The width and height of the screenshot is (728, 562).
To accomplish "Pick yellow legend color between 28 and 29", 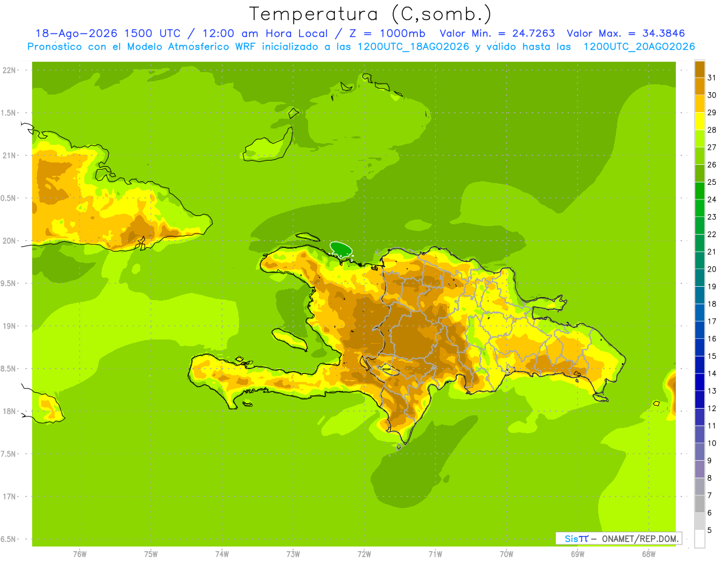I will point(699,121).
